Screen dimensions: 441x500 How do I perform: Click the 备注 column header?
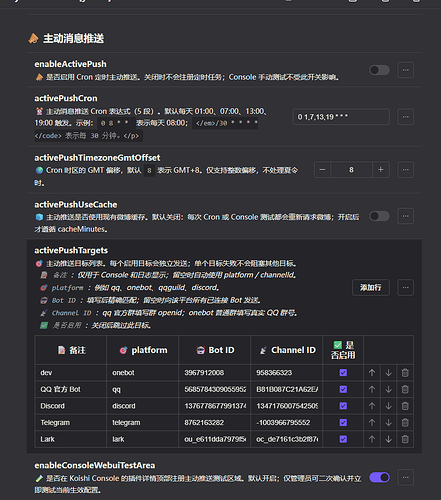point(71,350)
